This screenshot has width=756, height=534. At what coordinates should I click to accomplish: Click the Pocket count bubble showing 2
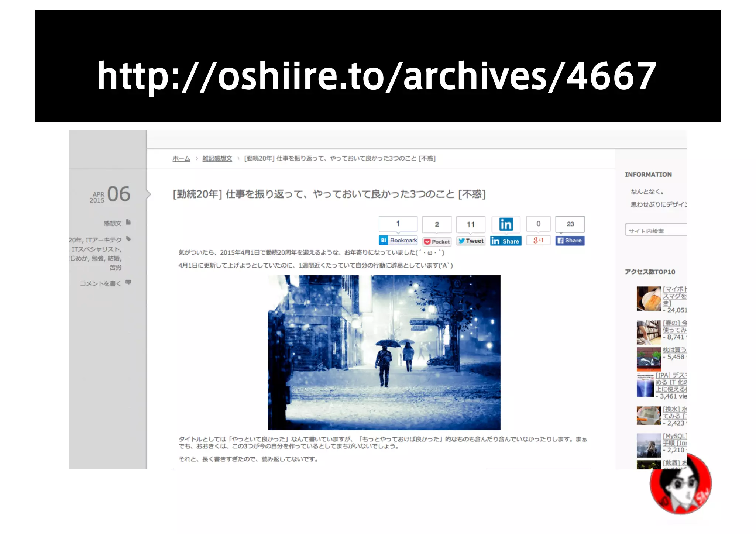coord(437,224)
